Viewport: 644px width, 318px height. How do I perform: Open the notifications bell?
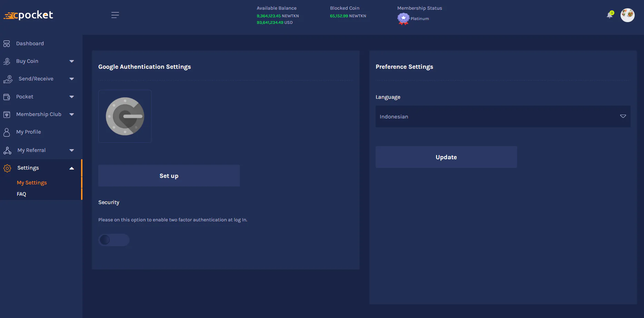[610, 15]
